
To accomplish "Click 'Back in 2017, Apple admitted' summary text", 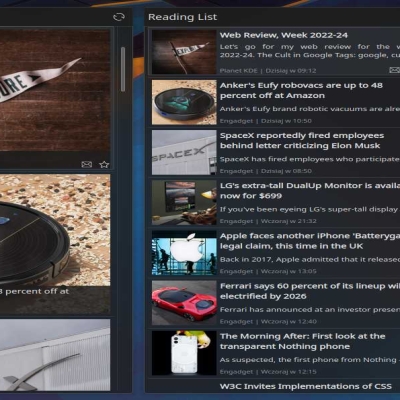I will (x=310, y=260).
